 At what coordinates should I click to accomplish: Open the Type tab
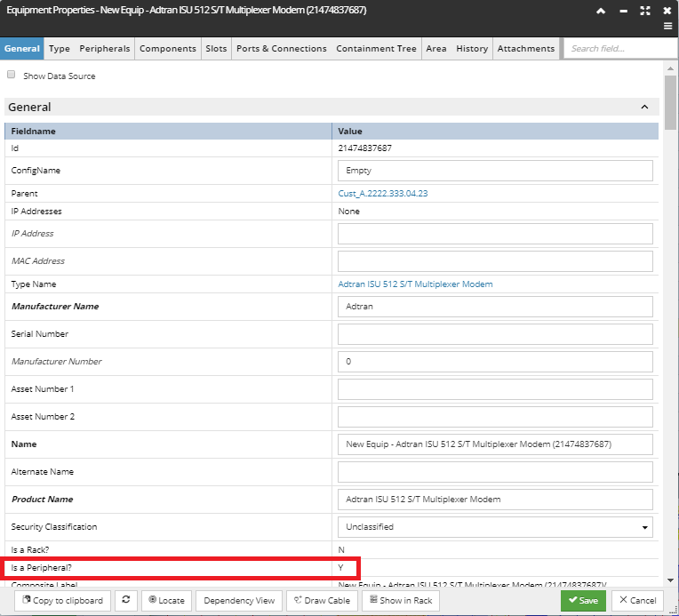click(x=60, y=49)
